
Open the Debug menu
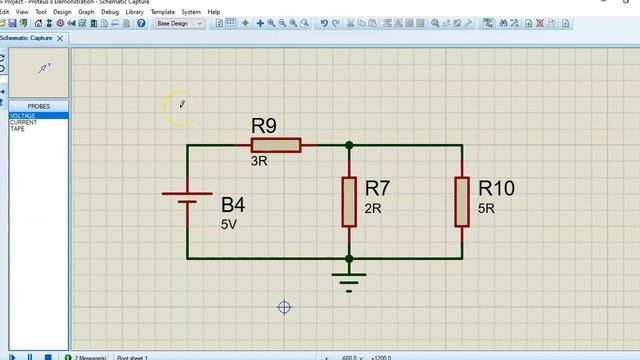110,12
